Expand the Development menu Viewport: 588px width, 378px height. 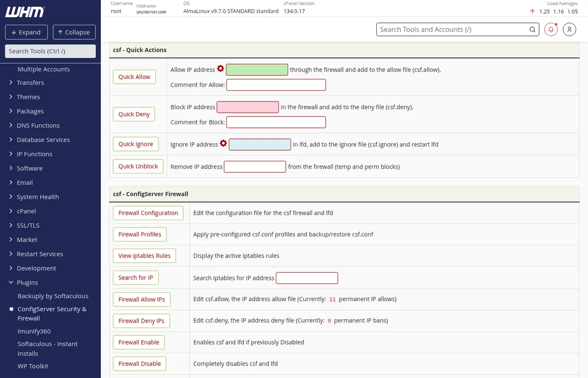pos(36,268)
